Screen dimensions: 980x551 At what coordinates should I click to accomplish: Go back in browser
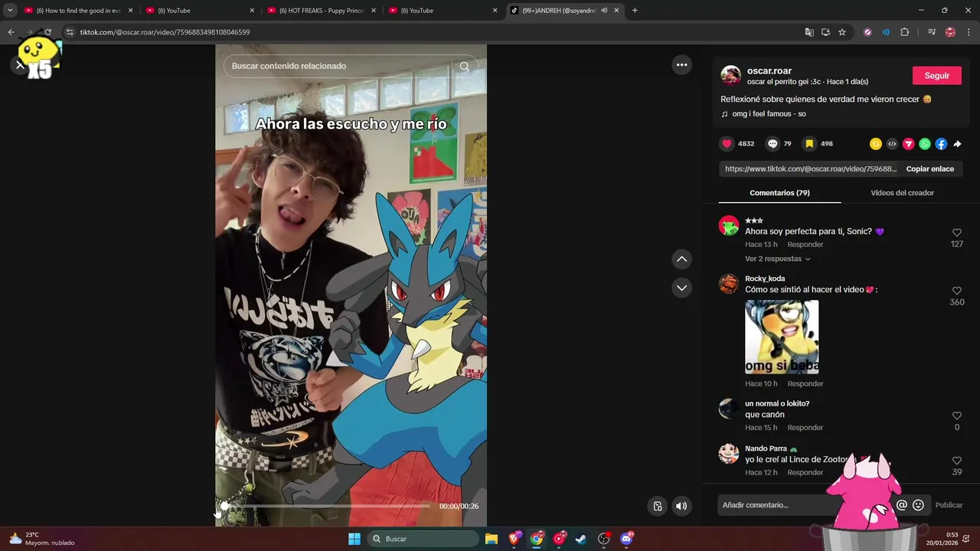(11, 32)
